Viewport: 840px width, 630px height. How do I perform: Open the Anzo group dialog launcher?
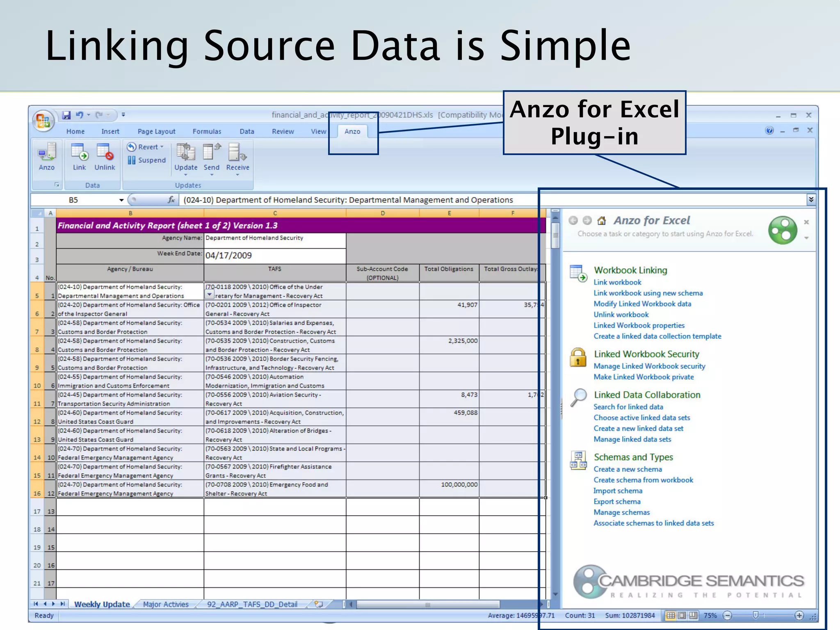pos(57,185)
